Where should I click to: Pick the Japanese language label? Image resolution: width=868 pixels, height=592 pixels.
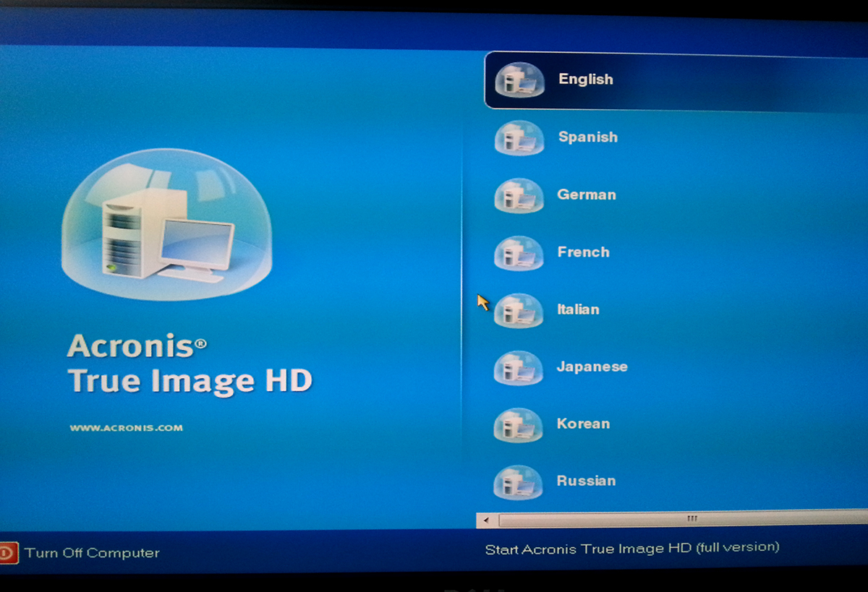592,366
